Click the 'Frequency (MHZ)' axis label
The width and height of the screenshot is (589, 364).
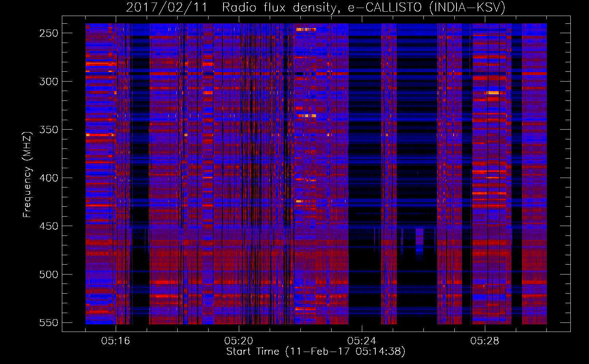coord(27,174)
